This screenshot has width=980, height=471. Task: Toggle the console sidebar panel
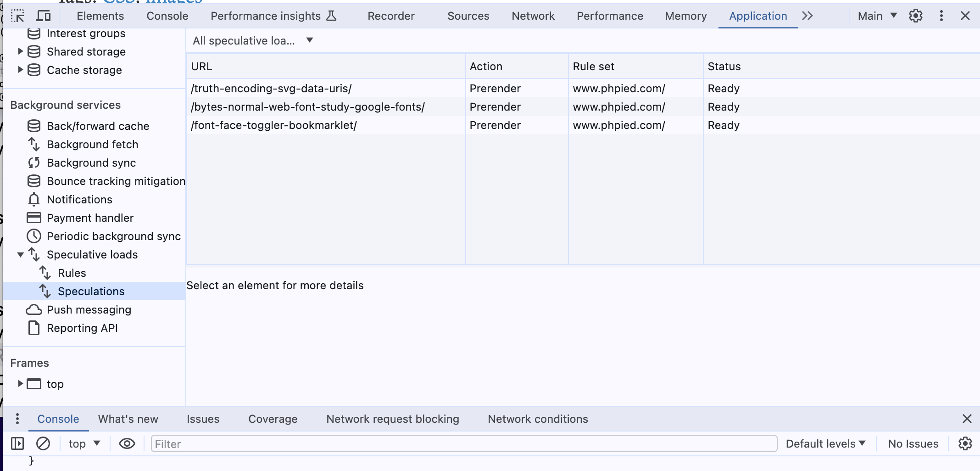[x=17, y=443]
